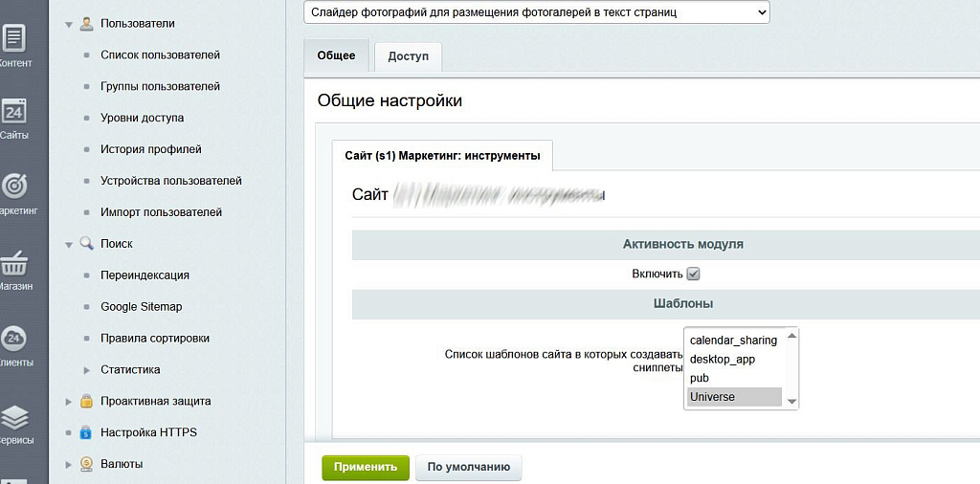This screenshot has width=980, height=484.
Task: Open the Сервисы layers icon
Action: tap(14, 417)
